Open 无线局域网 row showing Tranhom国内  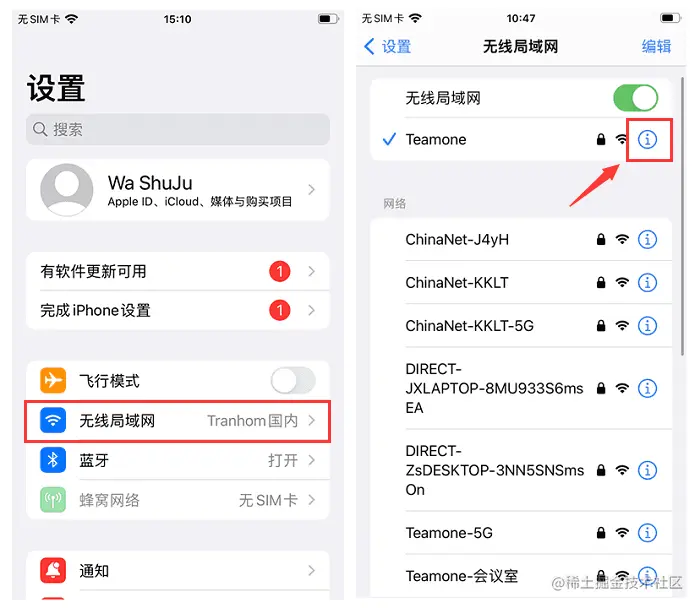(x=178, y=421)
